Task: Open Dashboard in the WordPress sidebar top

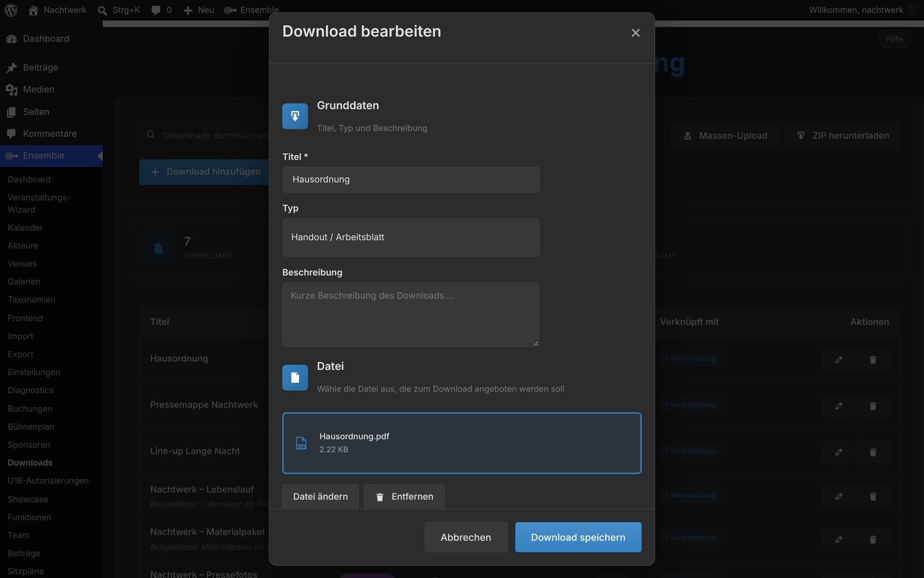Action: coord(46,39)
